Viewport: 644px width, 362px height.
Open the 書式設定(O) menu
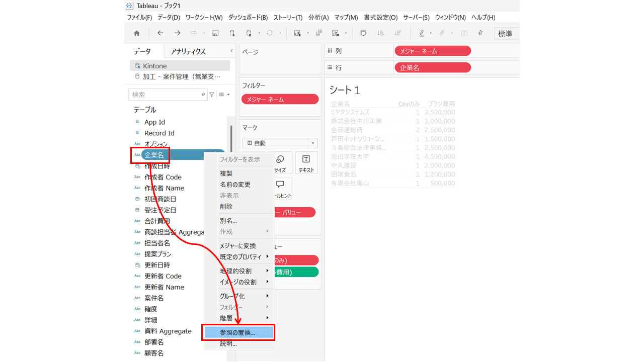coord(380,17)
